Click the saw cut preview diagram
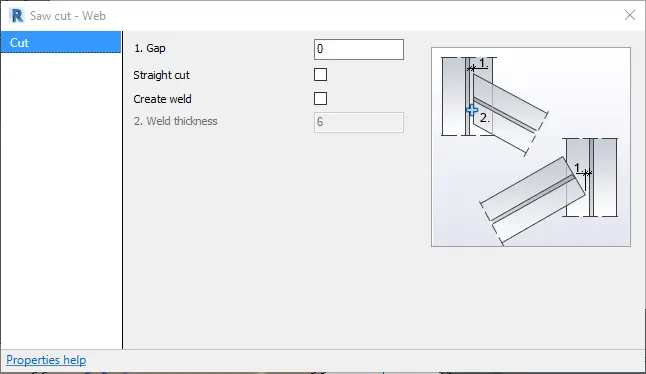 [531, 147]
